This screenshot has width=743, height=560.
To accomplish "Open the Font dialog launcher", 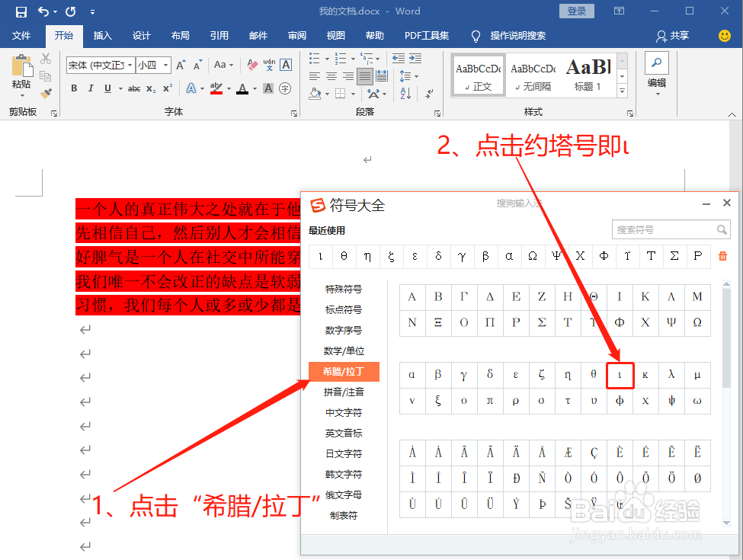I will point(294,114).
